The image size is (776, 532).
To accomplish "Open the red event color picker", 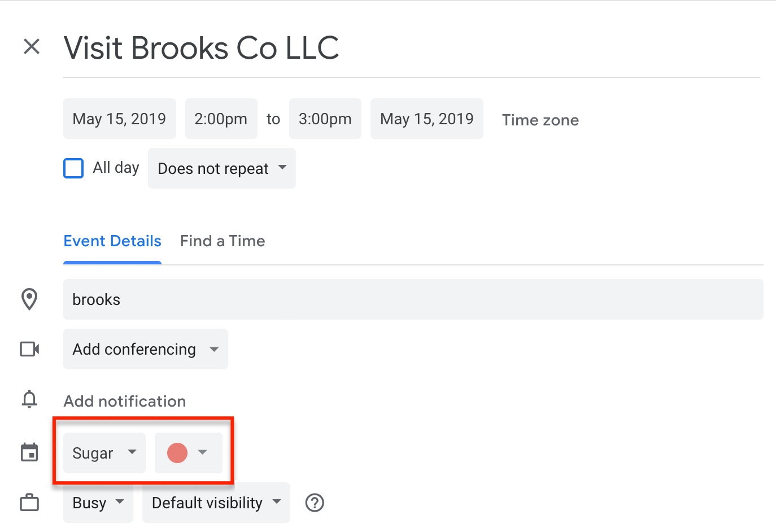I will [x=188, y=453].
